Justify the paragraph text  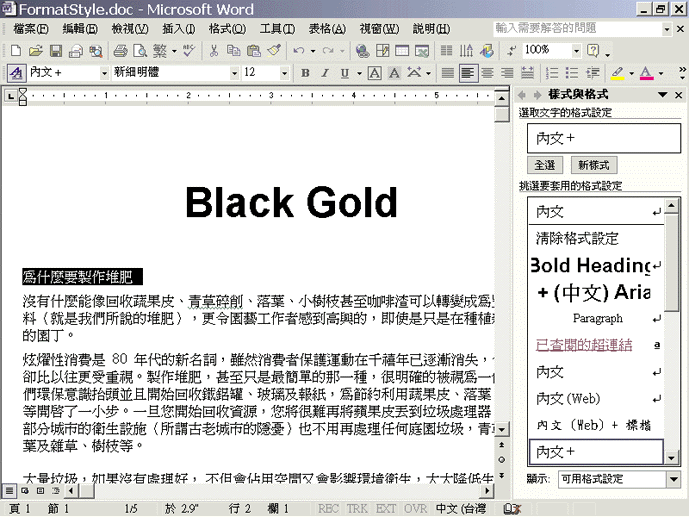[x=448, y=73]
